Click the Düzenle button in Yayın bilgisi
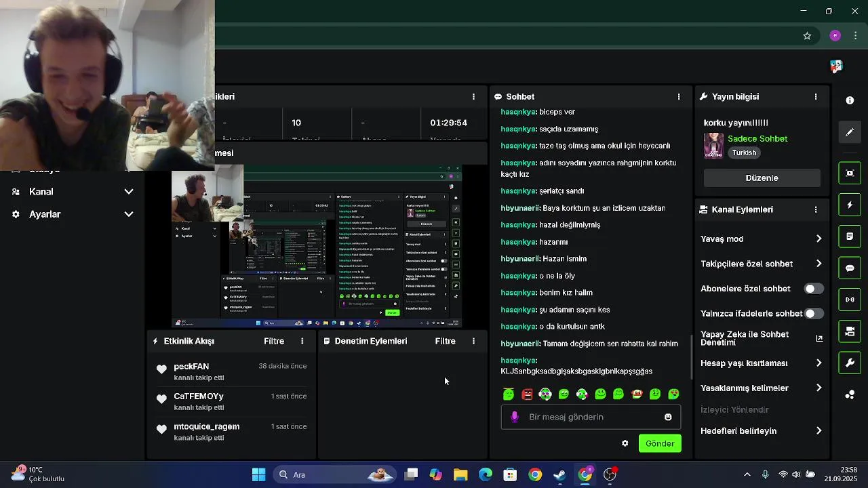The height and width of the screenshot is (488, 868). 762,178
